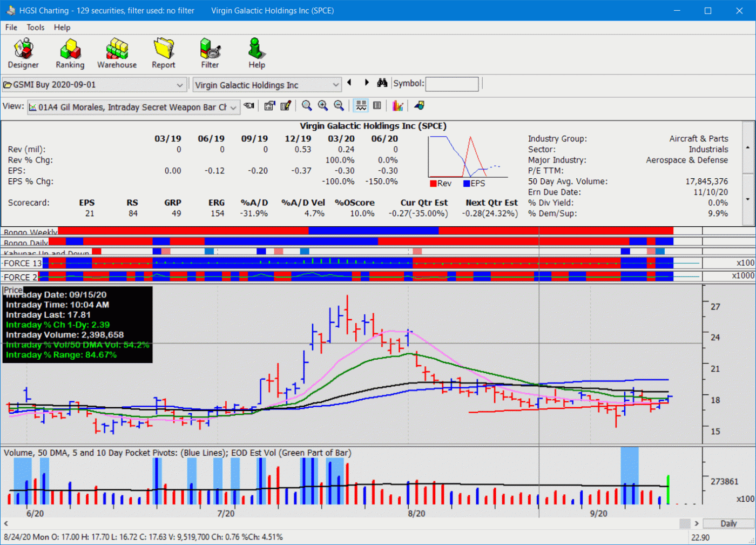Open the Report tool
Screen dimensions: 756x545
[x=163, y=53]
